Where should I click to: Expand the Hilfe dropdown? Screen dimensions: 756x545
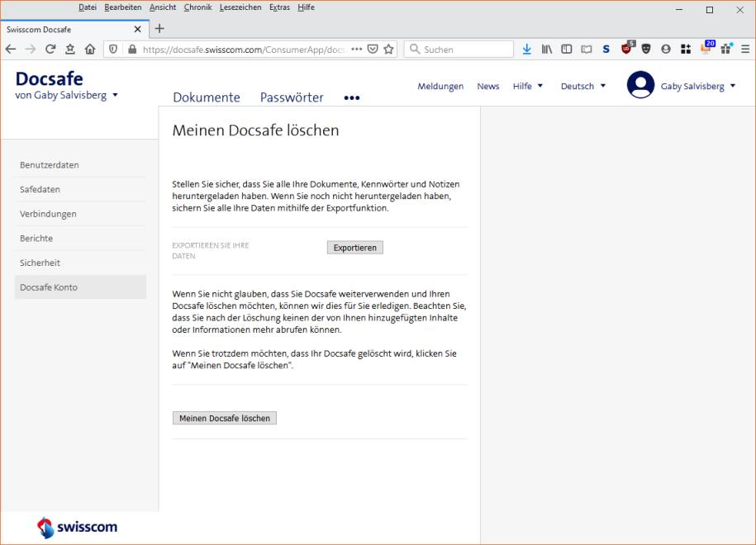click(527, 86)
